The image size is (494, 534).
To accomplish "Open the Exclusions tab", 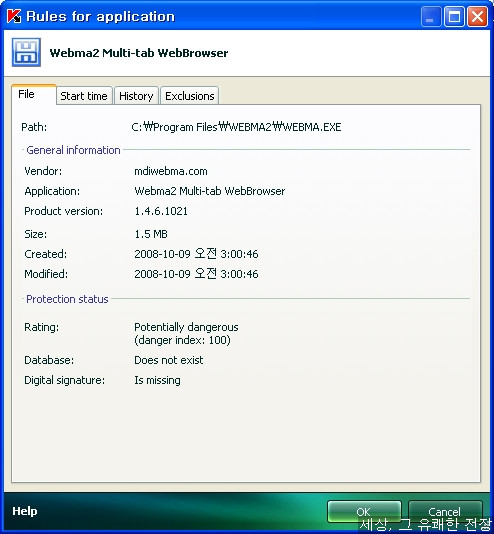I will 190,96.
